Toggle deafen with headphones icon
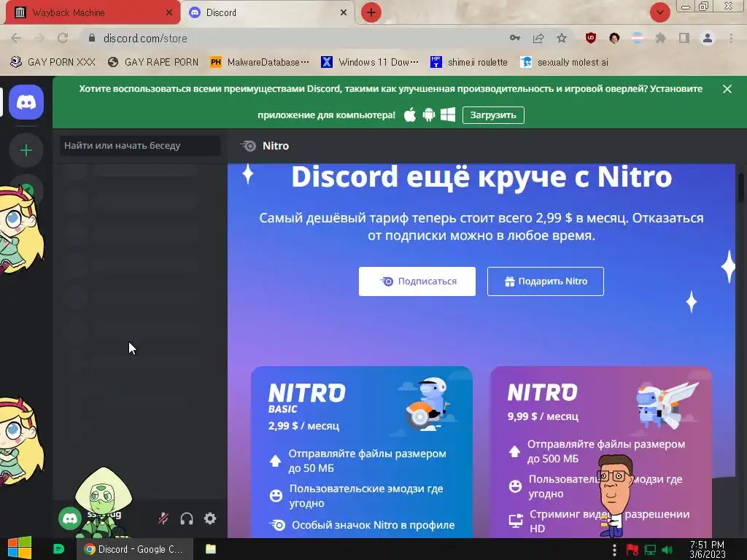 coord(187,518)
